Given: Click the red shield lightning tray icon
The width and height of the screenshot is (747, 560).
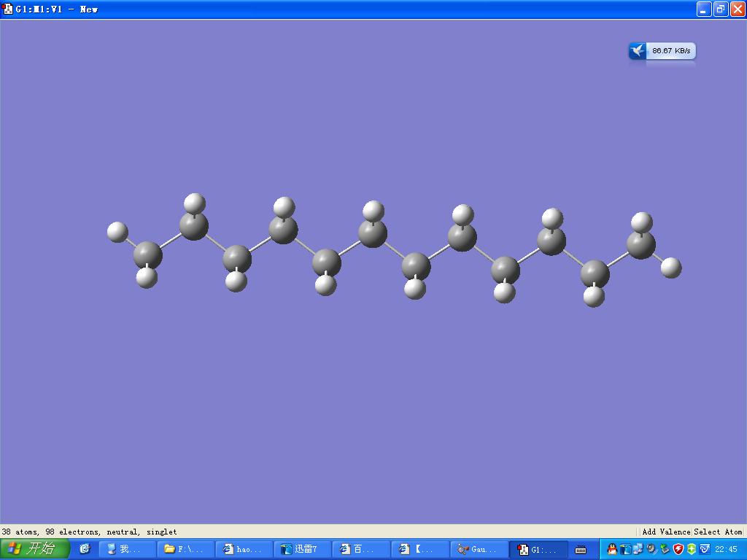Looking at the screenshot, I should (678, 549).
